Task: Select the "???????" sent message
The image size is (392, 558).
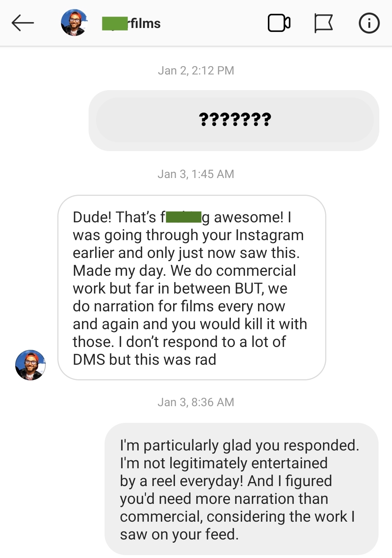Action: (234, 120)
